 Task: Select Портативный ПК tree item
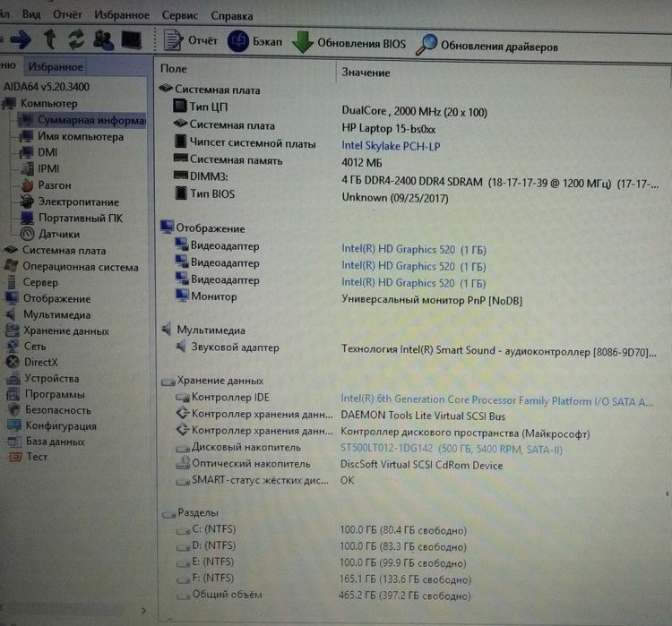[72, 218]
